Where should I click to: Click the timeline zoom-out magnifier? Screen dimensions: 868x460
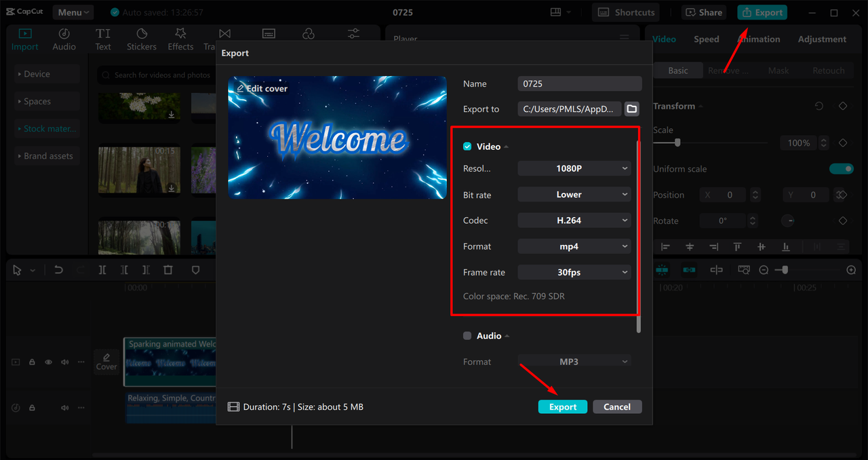(764, 270)
